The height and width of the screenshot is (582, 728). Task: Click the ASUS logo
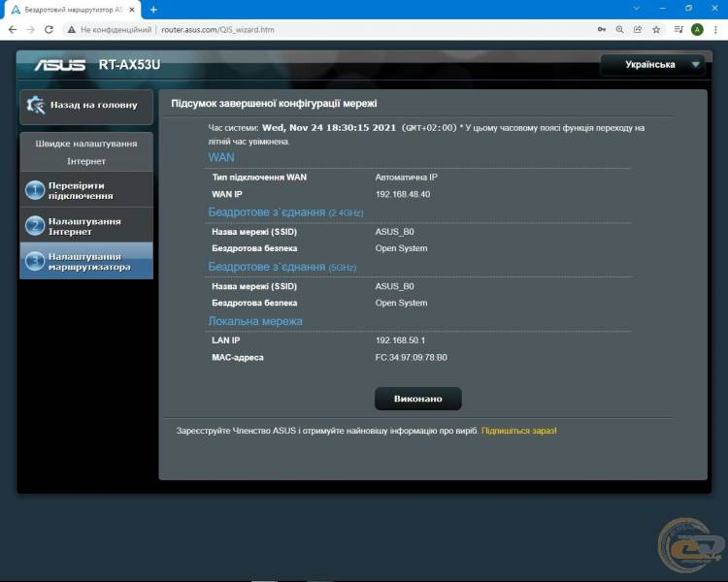pyautogui.click(x=60, y=65)
